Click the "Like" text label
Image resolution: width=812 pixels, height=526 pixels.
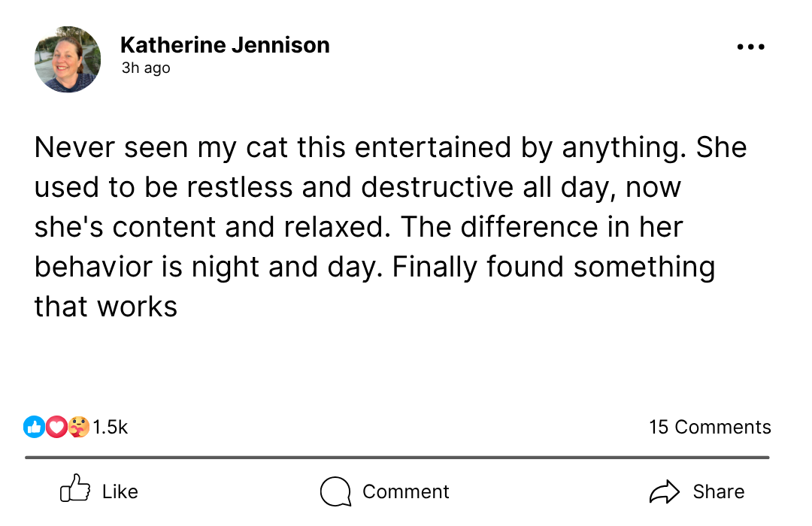120,492
